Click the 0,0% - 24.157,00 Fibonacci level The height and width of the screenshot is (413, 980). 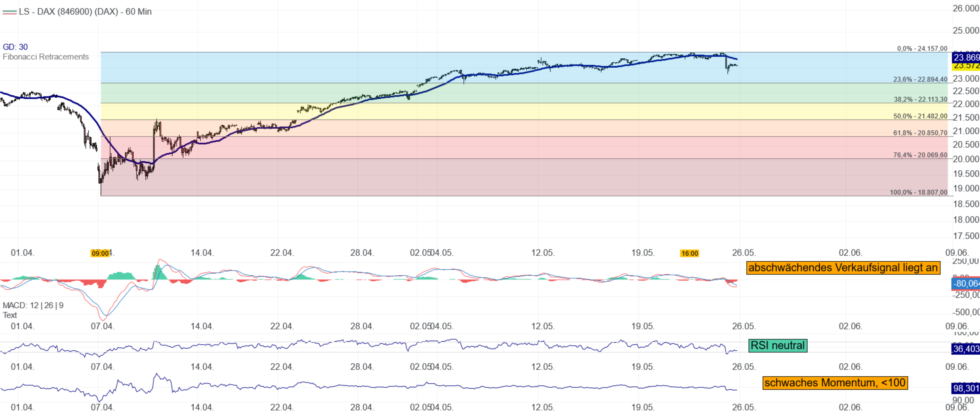[922, 48]
